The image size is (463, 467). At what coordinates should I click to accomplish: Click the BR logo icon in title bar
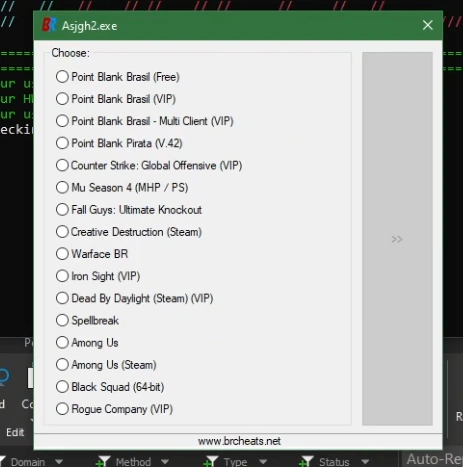(x=49, y=25)
